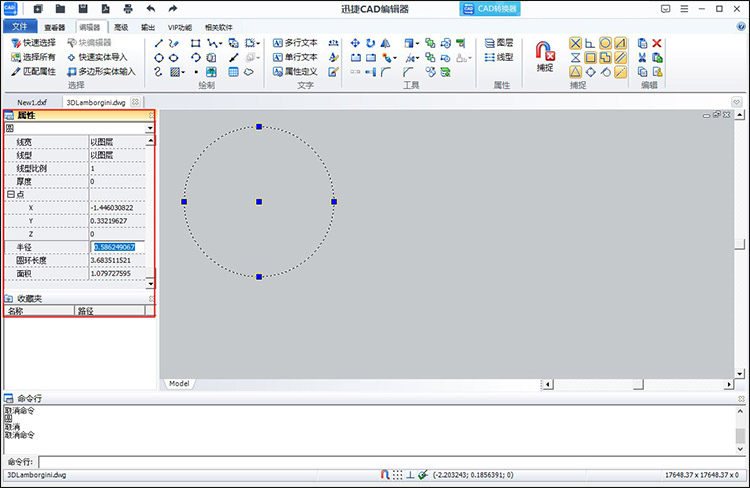
Task: Click the red Delete X icon
Action: (657, 43)
